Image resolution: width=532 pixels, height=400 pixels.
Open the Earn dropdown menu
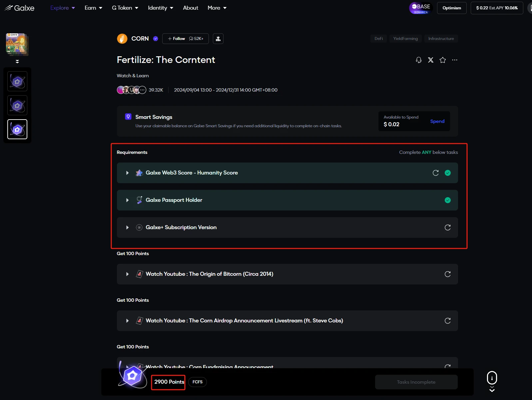click(x=93, y=8)
